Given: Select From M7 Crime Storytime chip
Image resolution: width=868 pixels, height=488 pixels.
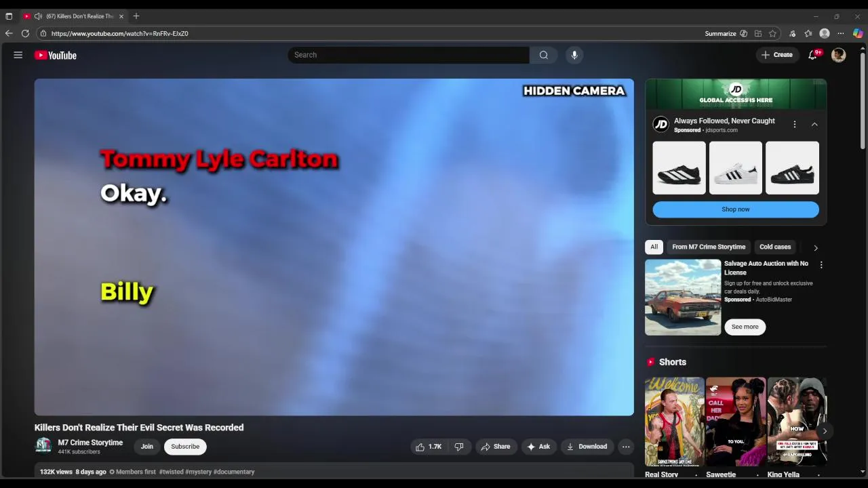Looking at the screenshot, I should 709,247.
